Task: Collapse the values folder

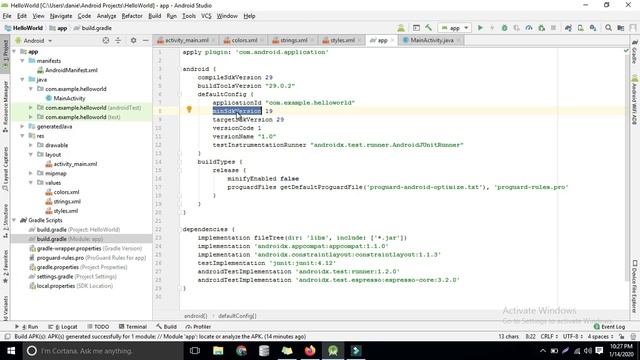Action: (x=31, y=182)
